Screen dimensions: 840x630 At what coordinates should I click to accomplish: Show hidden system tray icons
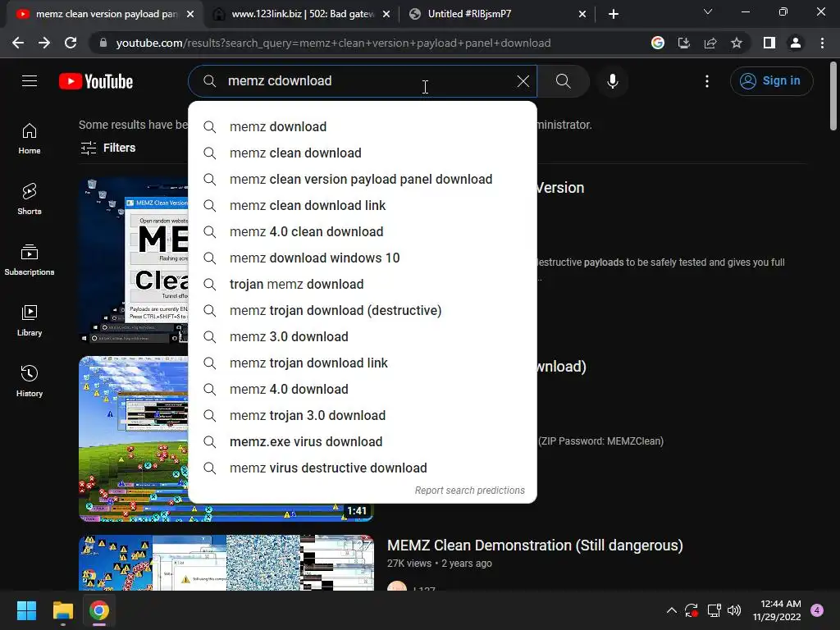[x=671, y=610]
